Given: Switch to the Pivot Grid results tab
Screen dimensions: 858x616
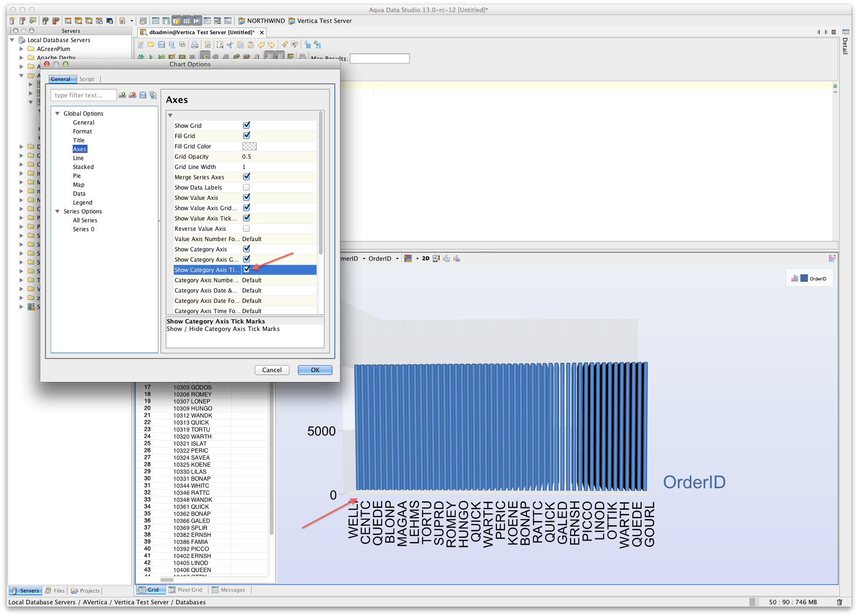Looking at the screenshot, I should point(185,590).
